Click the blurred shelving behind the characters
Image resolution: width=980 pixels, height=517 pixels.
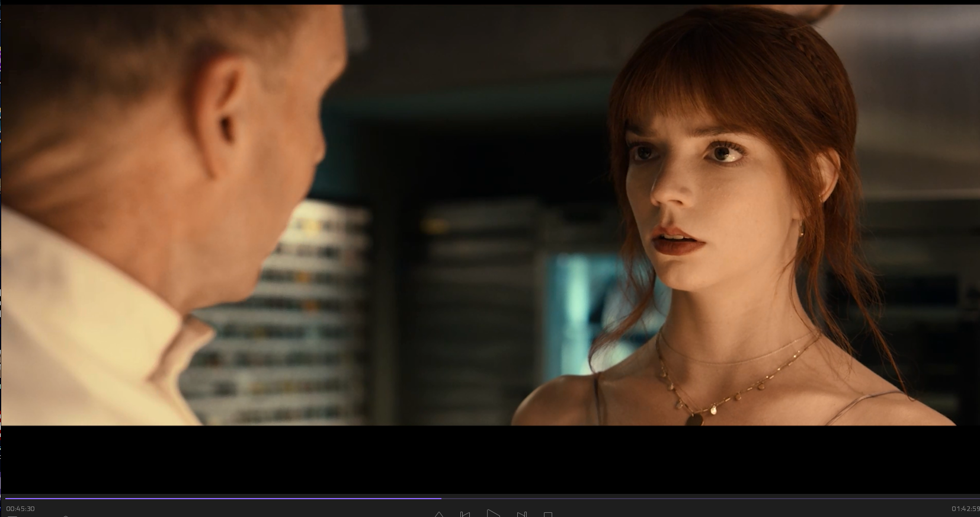[x=474, y=285]
